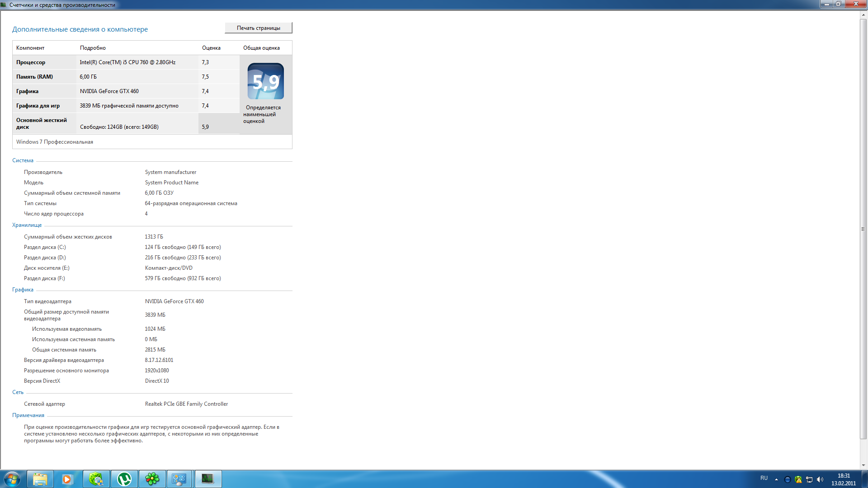Click the Сеть section heading
This screenshot has height=488, width=868.
click(x=18, y=392)
